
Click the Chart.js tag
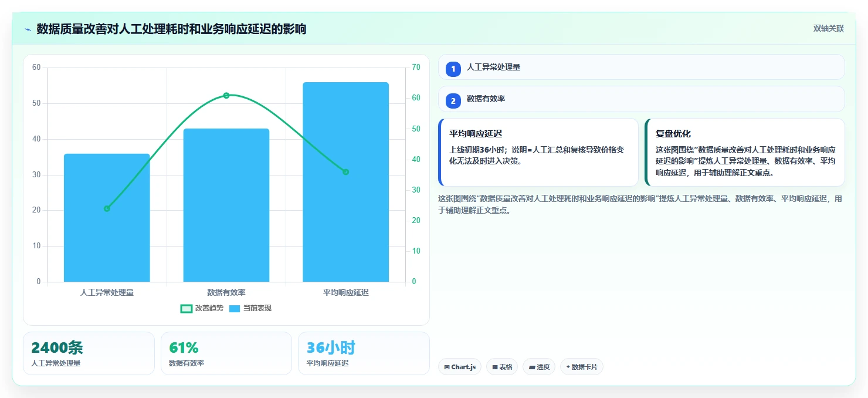460,367
